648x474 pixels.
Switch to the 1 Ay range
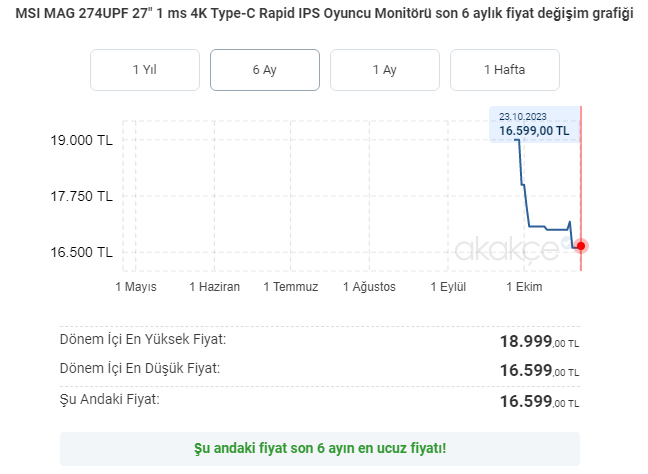pyautogui.click(x=385, y=70)
